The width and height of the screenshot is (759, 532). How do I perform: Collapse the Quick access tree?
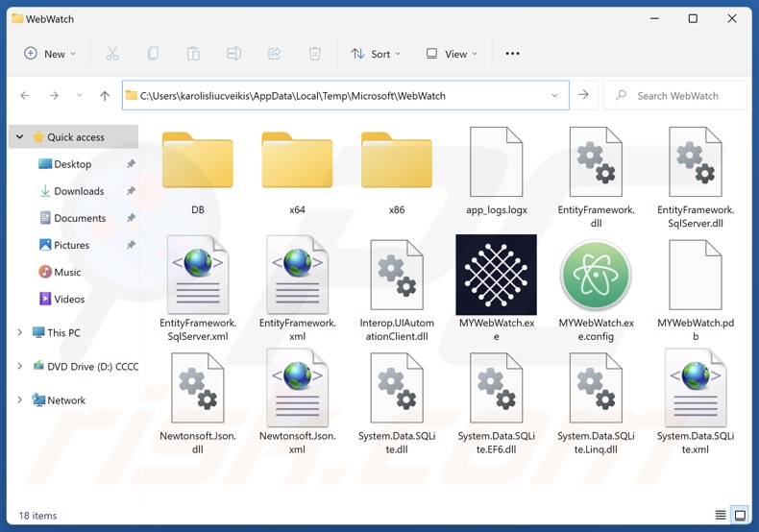pyautogui.click(x=20, y=137)
